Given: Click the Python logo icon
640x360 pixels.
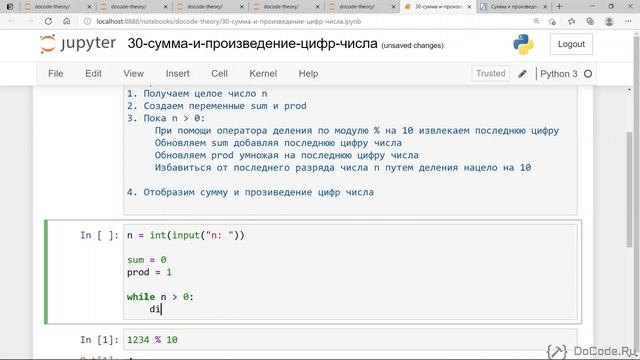Looking at the screenshot, I should pos(523,44).
